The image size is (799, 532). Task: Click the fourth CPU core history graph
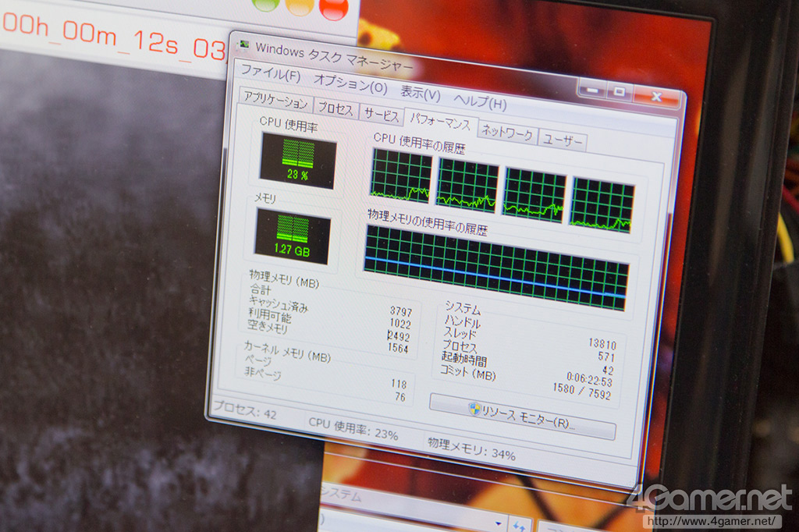click(x=602, y=205)
